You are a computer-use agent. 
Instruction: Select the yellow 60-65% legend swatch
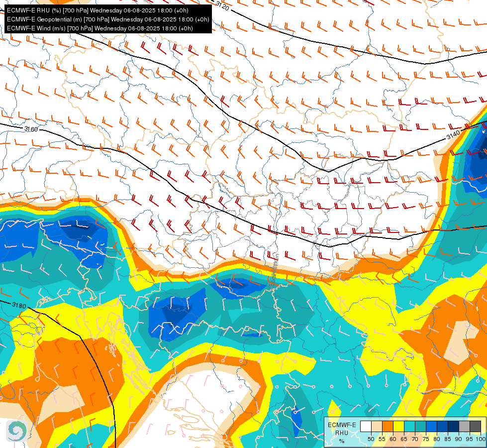coord(398,426)
